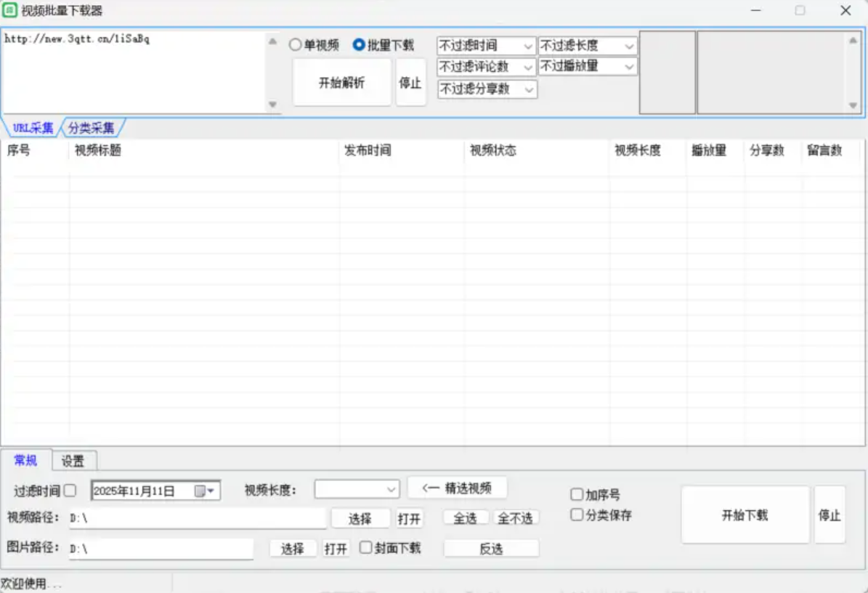Click 停止 next to 开始解析

(x=410, y=83)
